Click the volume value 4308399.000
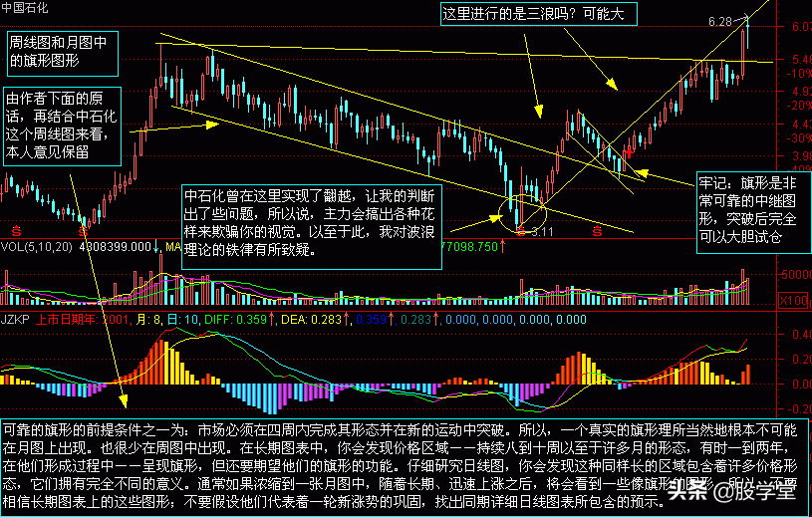Screen dimensions: 812x517 [116, 246]
